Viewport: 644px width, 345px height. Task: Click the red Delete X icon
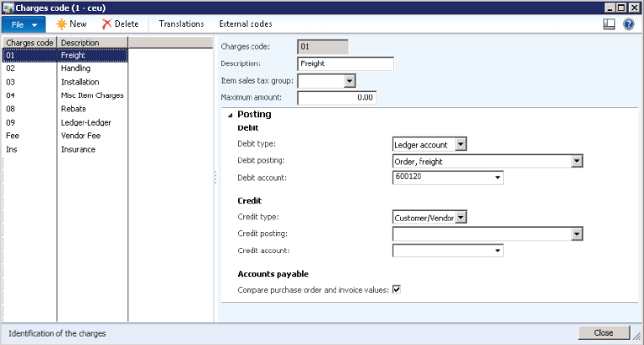(x=106, y=24)
